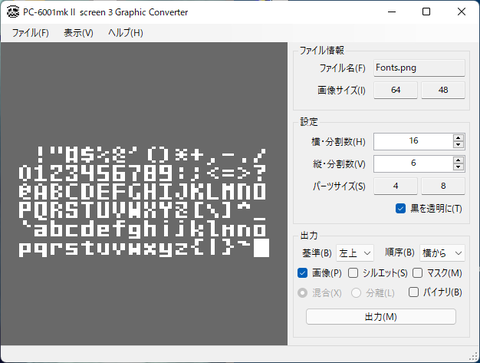Open the 表示(V) menu
This screenshot has width=480, height=363.
pos(78,33)
